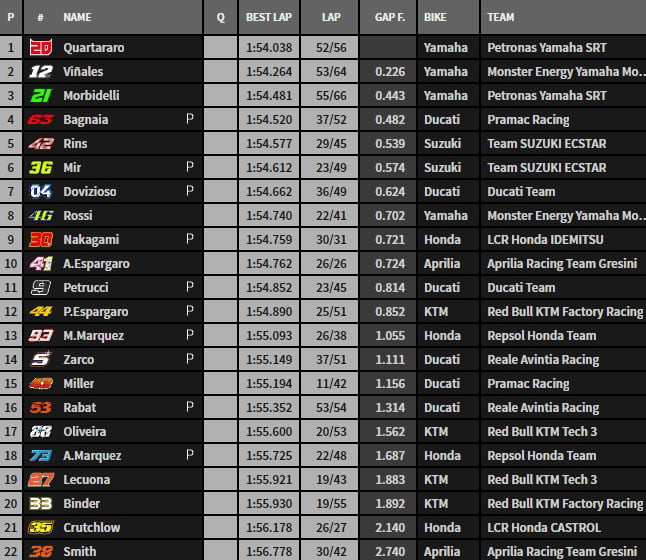Image resolution: width=646 pixels, height=560 pixels.
Task: Click the Rins rider name
Action: tap(77, 144)
